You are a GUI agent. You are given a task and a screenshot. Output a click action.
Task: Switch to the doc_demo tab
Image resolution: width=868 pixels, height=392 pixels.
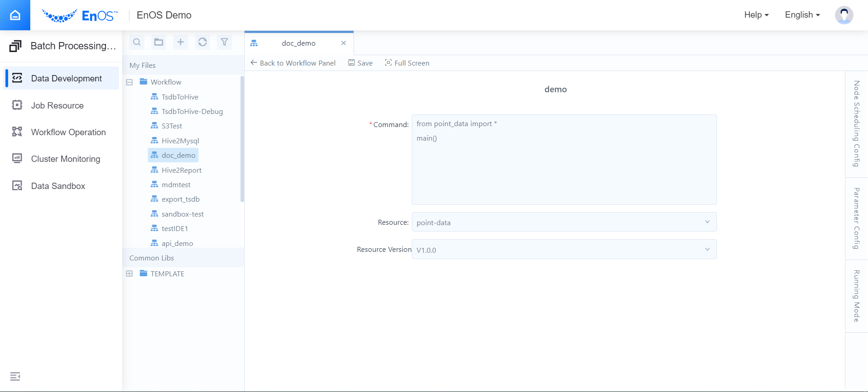[299, 43]
